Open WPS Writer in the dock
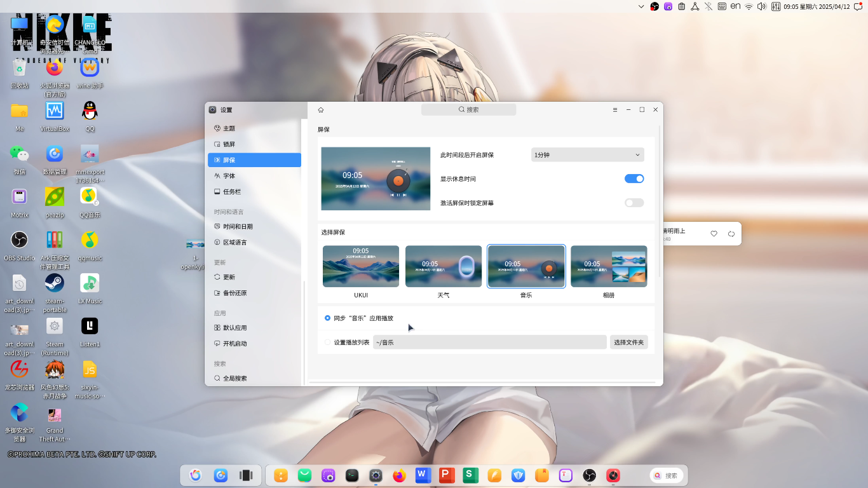Screen dimensions: 868x488 (x=423, y=475)
